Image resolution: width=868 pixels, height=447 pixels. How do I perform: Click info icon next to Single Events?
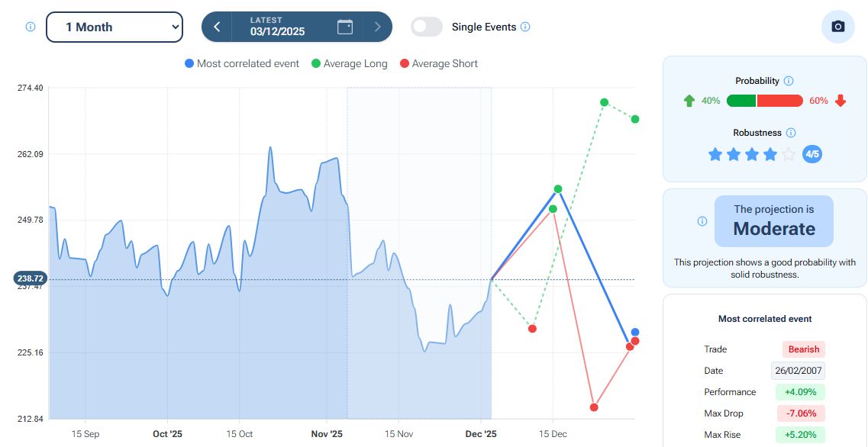[x=525, y=27]
